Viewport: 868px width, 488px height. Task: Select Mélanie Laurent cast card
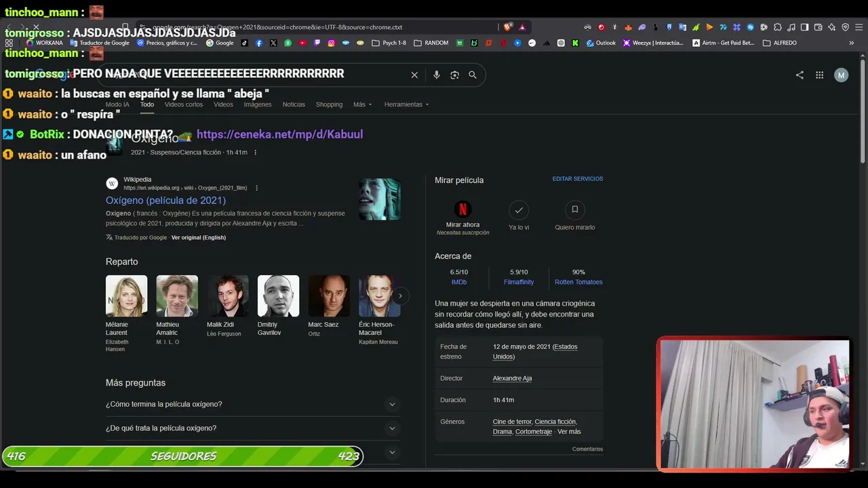126,314
